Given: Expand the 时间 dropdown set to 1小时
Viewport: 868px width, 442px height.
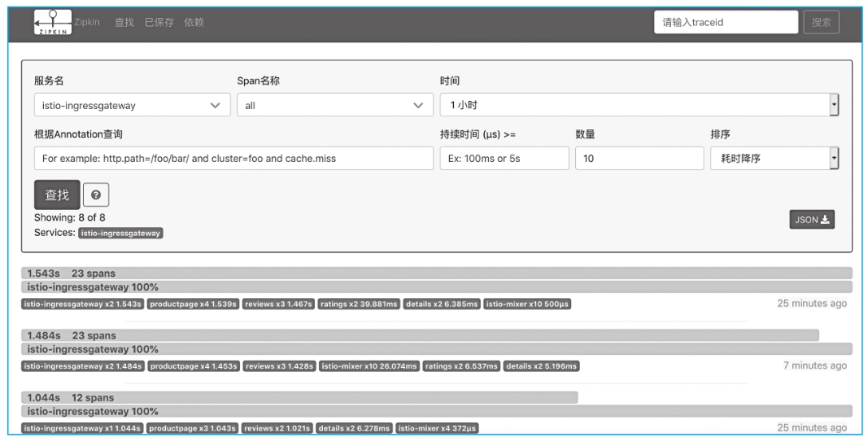Looking at the screenshot, I should (x=639, y=105).
